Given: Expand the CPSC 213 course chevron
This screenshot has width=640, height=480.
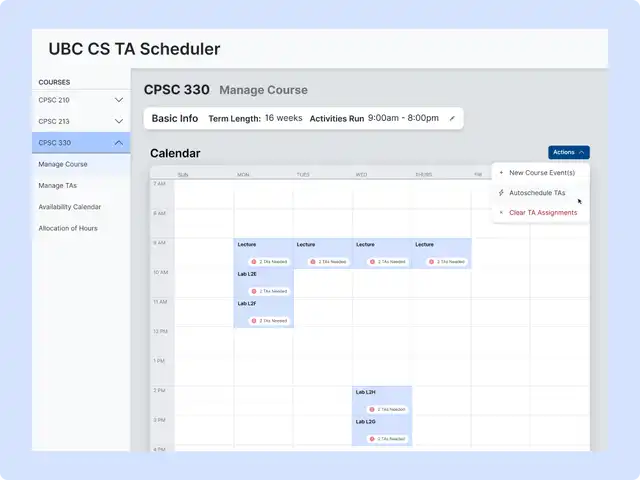Looking at the screenshot, I should tap(119, 121).
